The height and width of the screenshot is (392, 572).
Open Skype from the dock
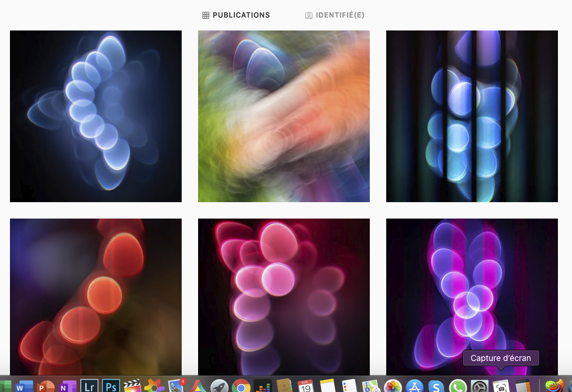(x=436, y=386)
